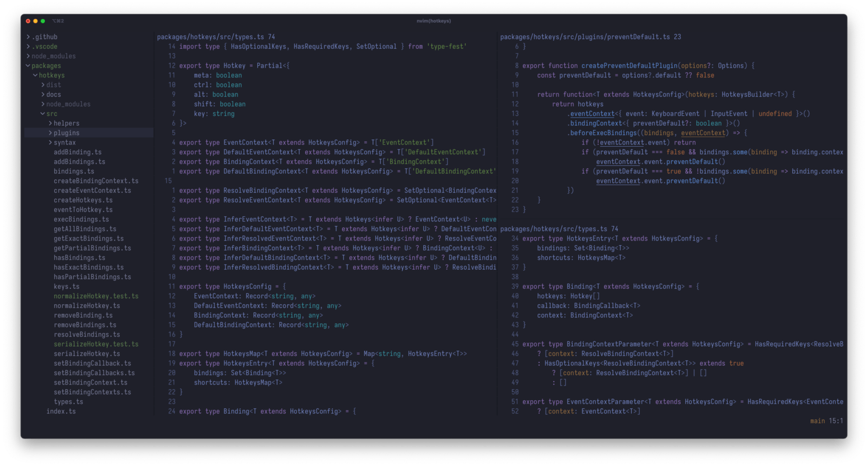Open index.ts file
The width and height of the screenshot is (868, 466).
pos(61,412)
